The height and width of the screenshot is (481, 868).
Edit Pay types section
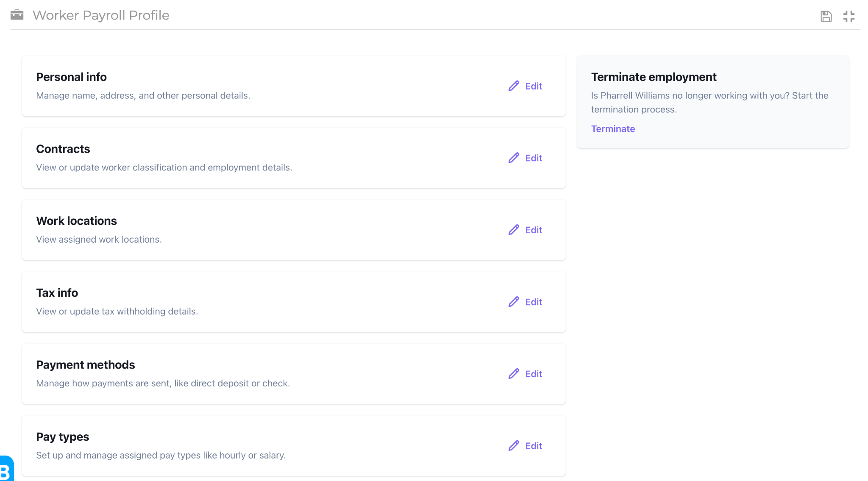[533, 446]
